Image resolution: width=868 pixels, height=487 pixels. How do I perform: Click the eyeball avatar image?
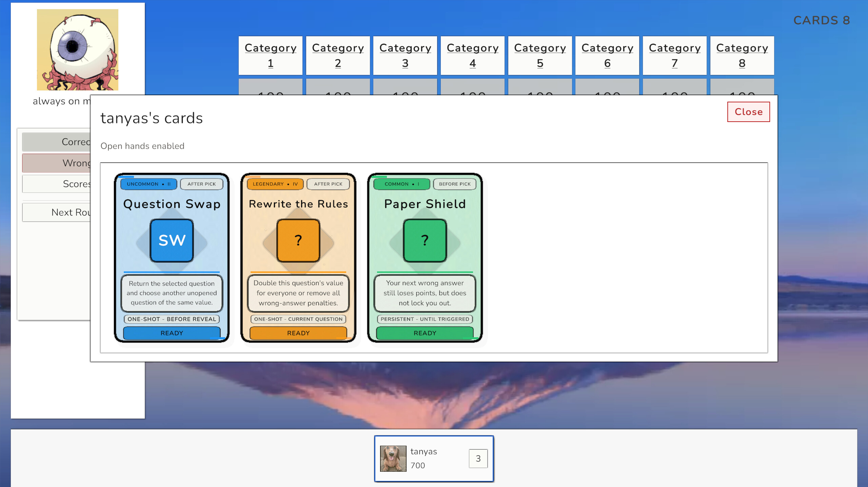pyautogui.click(x=78, y=50)
